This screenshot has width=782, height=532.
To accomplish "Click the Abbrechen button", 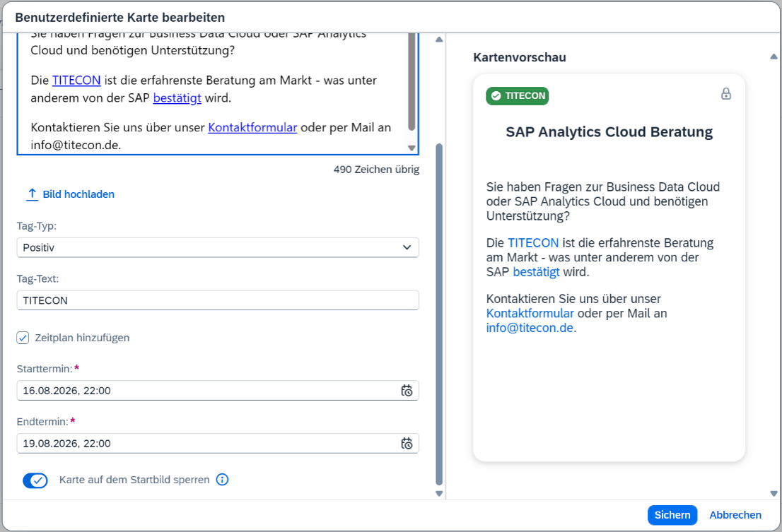I will [x=735, y=515].
